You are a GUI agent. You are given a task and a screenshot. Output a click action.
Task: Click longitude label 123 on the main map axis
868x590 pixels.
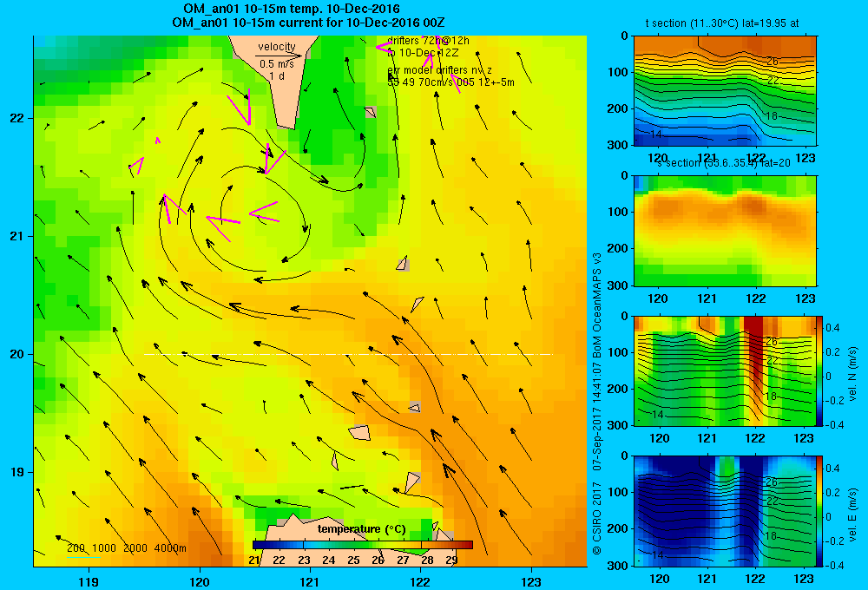(x=531, y=581)
